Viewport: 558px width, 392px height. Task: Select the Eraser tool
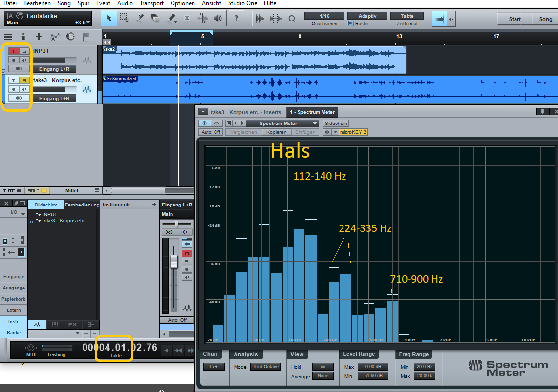[155, 19]
